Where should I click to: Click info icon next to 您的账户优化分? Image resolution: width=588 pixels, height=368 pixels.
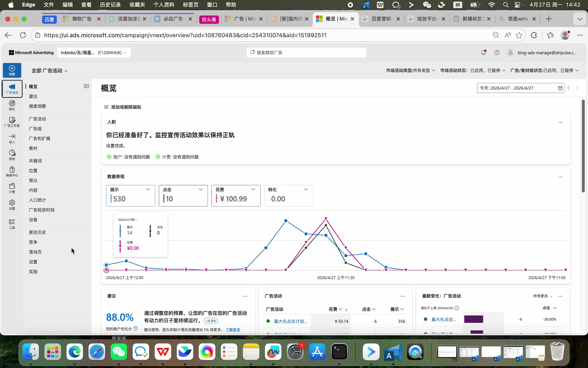click(136, 329)
